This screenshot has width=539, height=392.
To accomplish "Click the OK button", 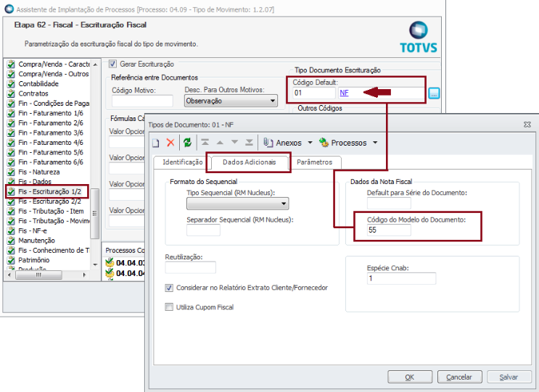I will 410,377.
